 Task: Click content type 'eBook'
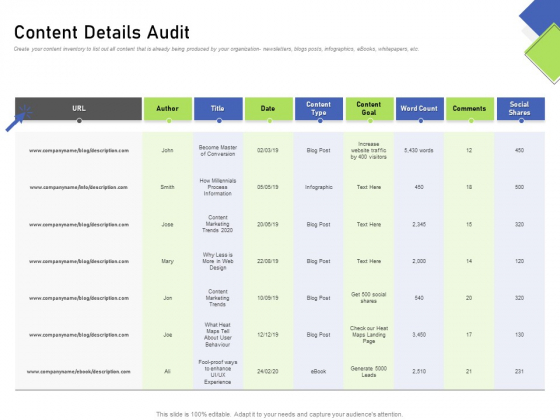pyautogui.click(x=318, y=372)
